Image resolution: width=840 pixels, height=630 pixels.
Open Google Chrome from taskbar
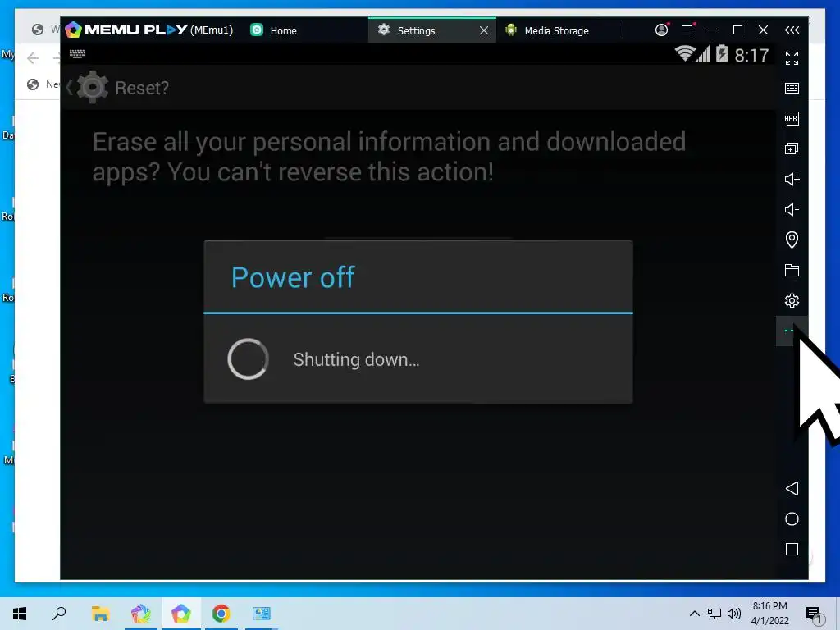pos(221,614)
